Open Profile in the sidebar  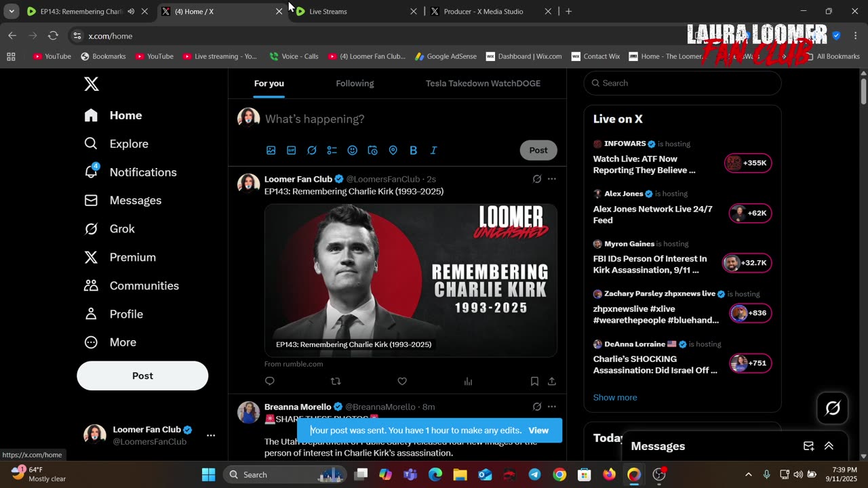[x=113, y=314]
